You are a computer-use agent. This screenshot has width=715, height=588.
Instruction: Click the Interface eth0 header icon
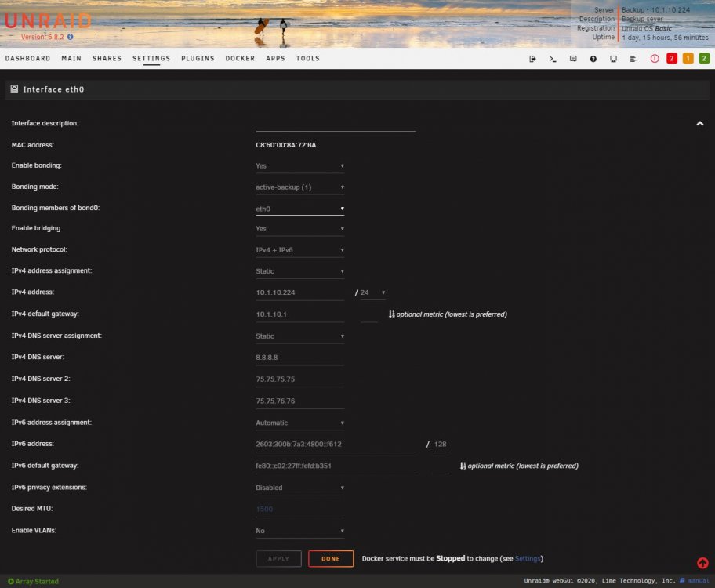point(15,89)
